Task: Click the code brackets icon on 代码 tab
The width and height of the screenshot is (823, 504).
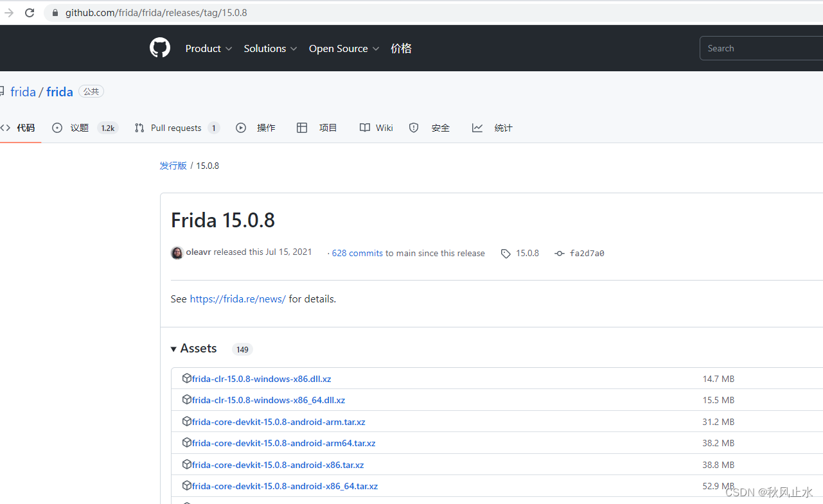Action: [x=5, y=128]
